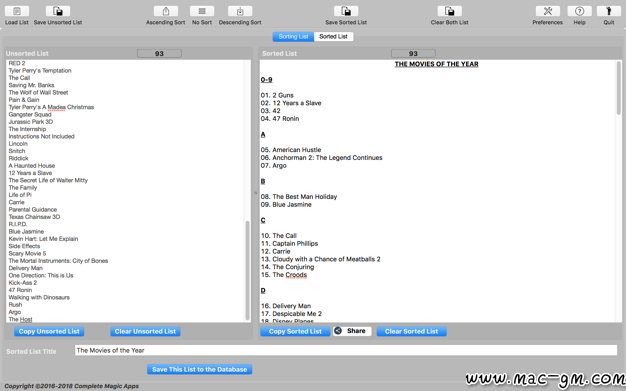Click the Clear Both List icon
626x391 pixels.
click(450, 11)
